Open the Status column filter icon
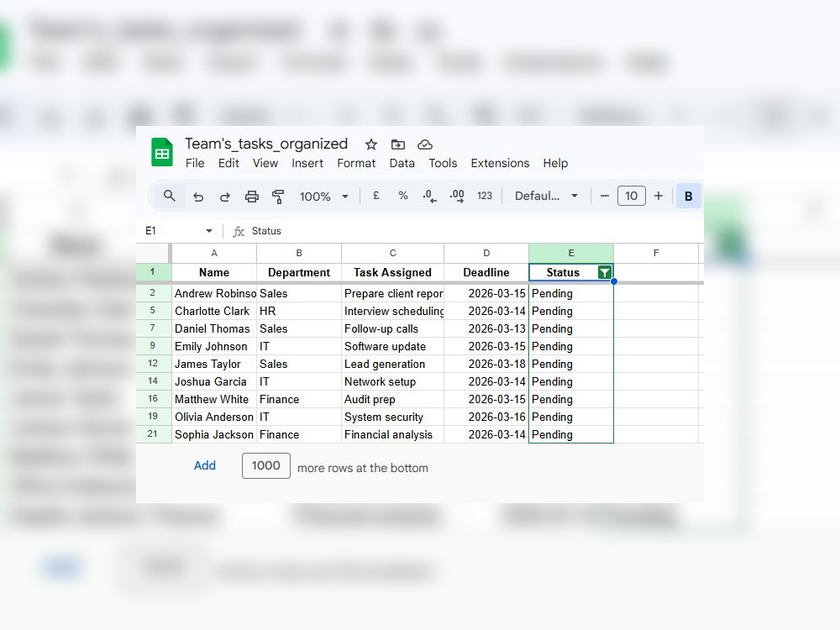The width and height of the screenshot is (840, 630). 604,273
